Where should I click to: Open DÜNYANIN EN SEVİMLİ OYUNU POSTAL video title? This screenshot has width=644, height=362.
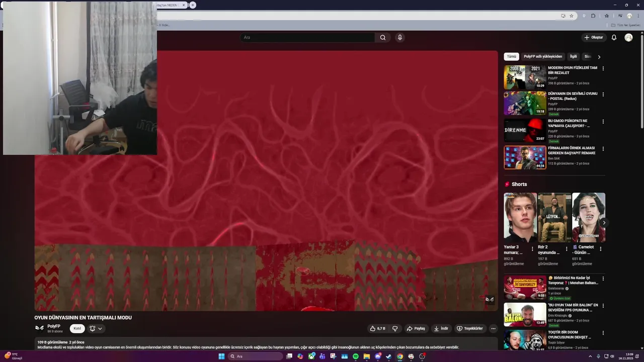coord(573,96)
